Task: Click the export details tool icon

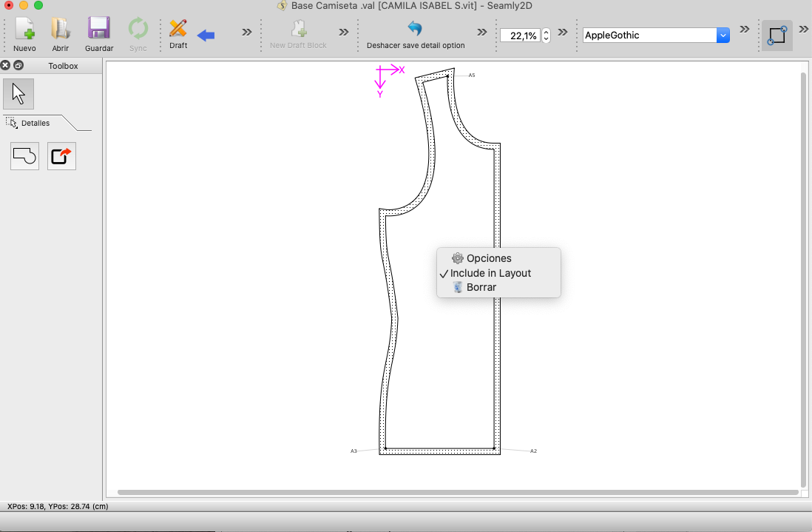Action: click(x=61, y=156)
